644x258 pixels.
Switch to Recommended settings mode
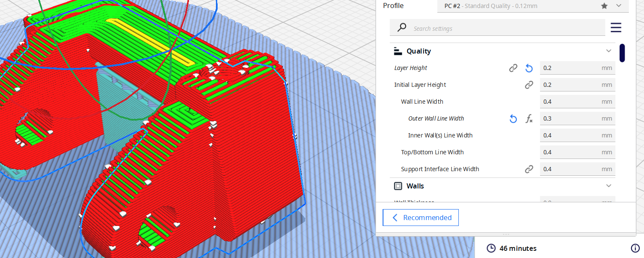pyautogui.click(x=420, y=218)
